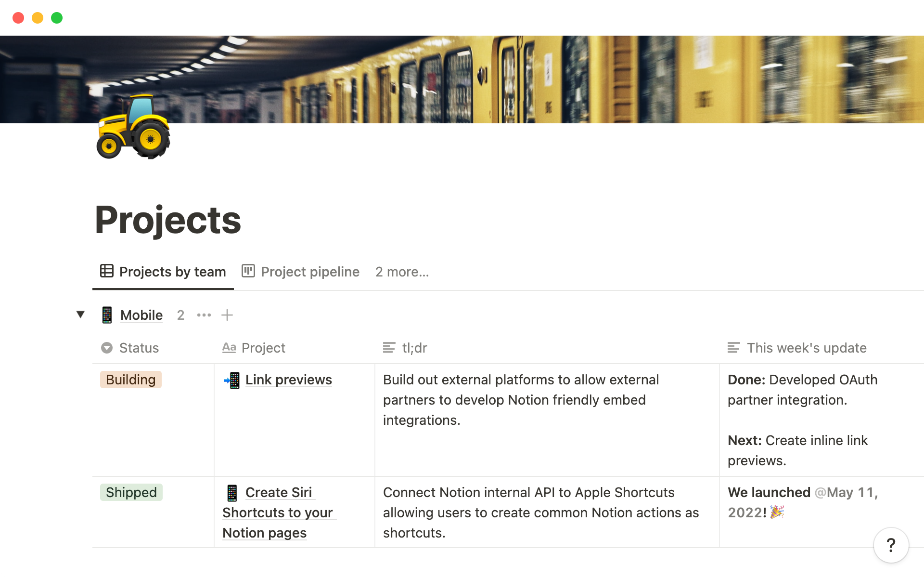
Task: Open the Link previews project page
Action: point(288,380)
